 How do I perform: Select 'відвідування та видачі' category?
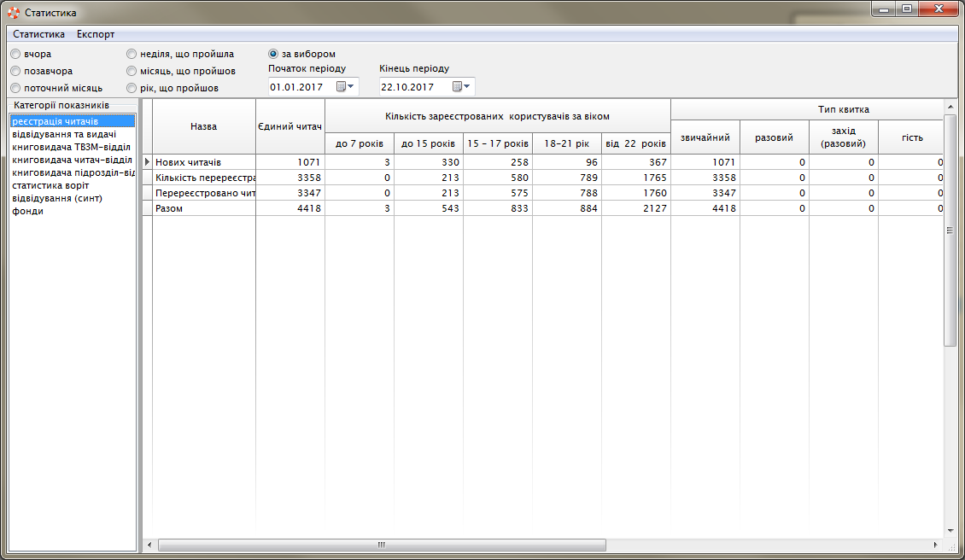[64, 134]
